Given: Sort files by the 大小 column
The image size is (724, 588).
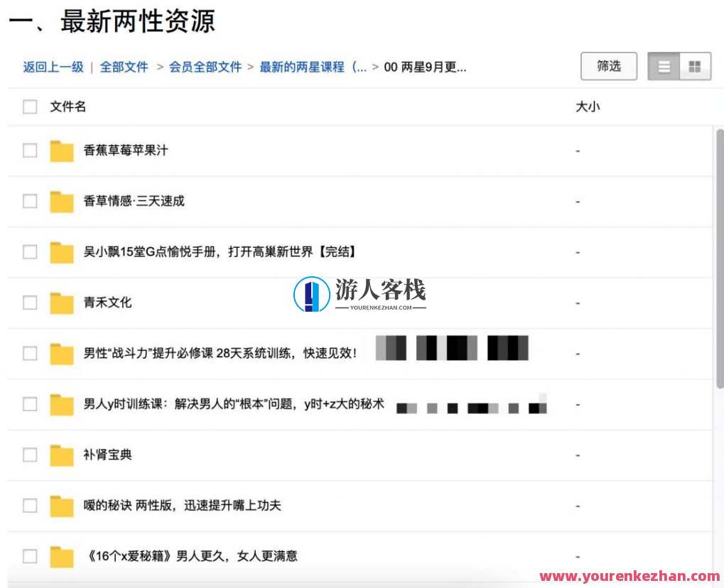Looking at the screenshot, I should point(587,107).
